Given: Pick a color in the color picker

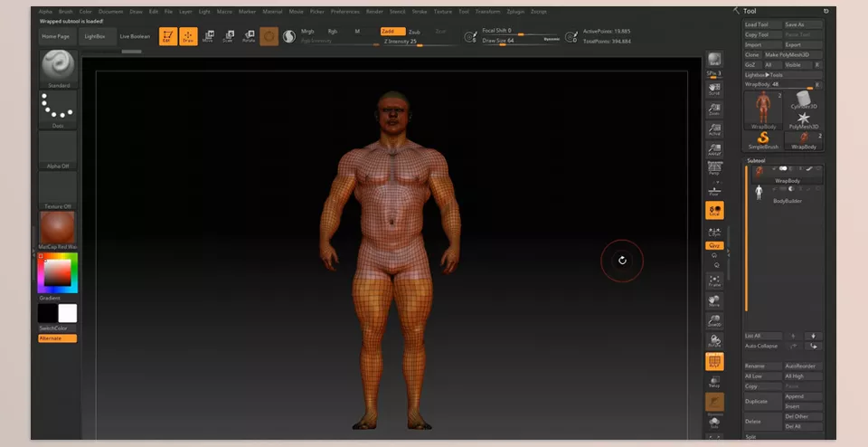Looking at the screenshot, I should (x=58, y=272).
